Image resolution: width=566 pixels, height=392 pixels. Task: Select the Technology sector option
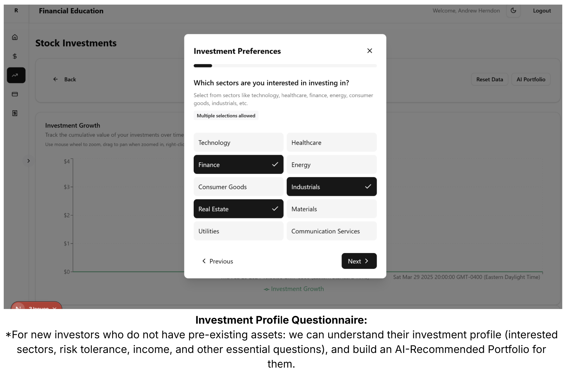238,142
